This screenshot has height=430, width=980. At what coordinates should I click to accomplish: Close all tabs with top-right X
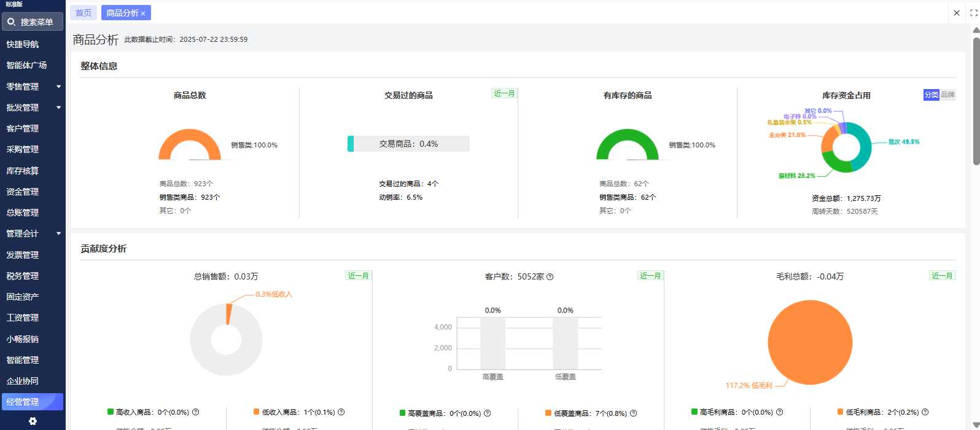[x=957, y=13]
